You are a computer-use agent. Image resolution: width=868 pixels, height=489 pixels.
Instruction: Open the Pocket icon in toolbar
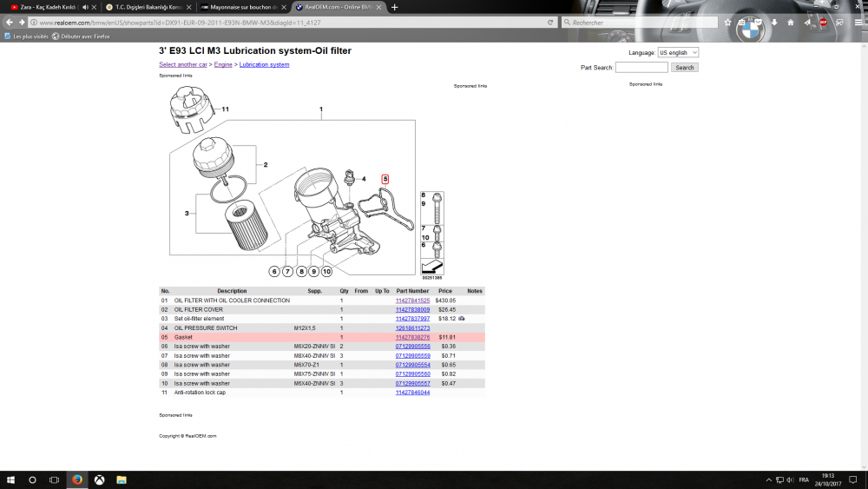tap(759, 23)
